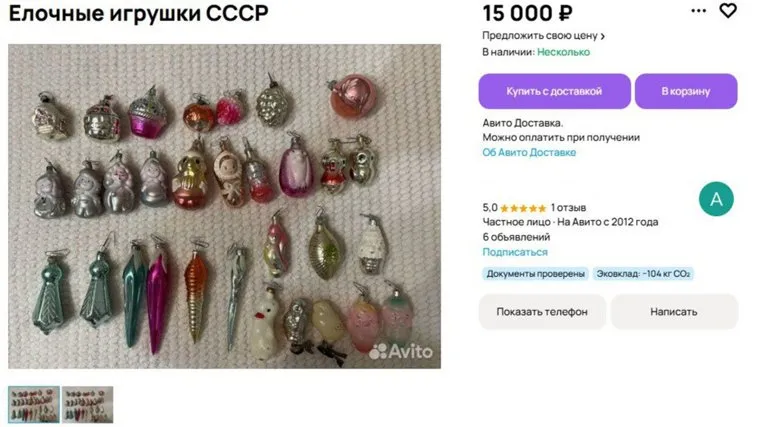The width and height of the screenshot is (760, 427).
Task: Open the main ornaments photo
Action: point(224,206)
